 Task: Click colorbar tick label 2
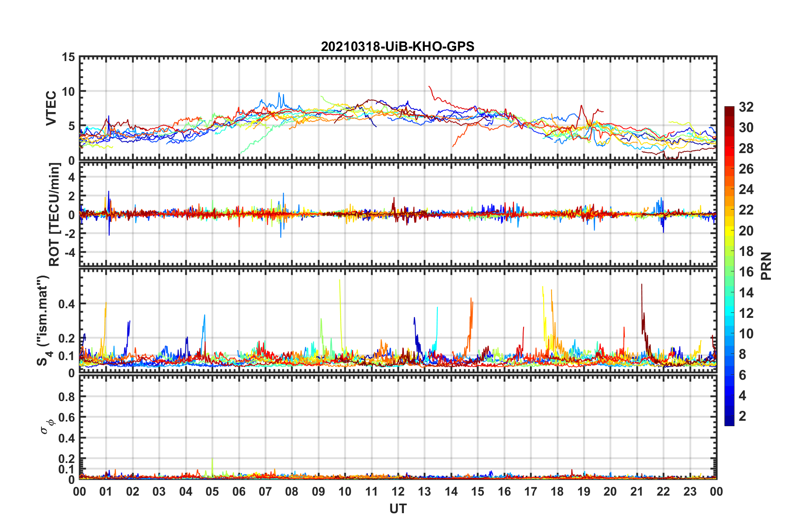[x=742, y=416]
